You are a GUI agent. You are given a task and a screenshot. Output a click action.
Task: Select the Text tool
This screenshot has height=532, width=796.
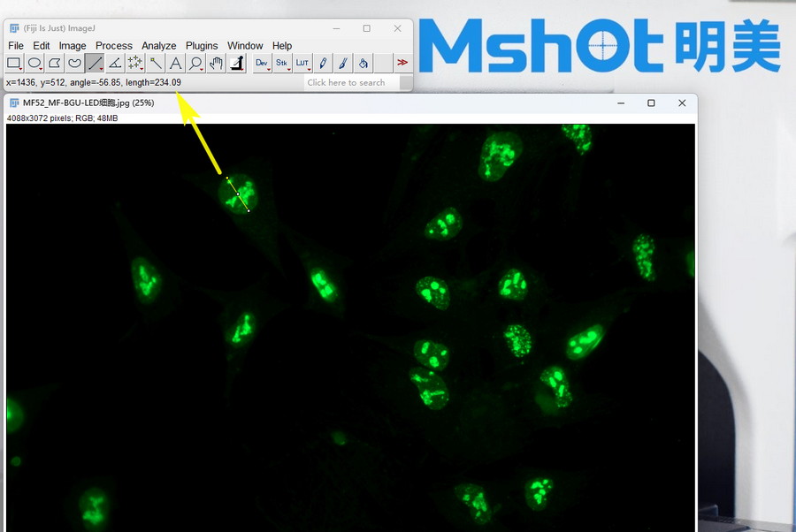[x=175, y=63]
